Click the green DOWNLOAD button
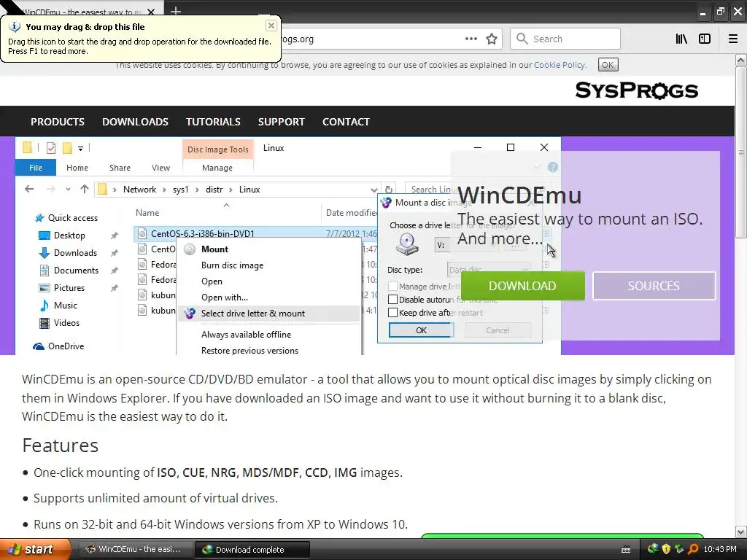Screen dimensions: 747x560 pyautogui.click(x=522, y=286)
